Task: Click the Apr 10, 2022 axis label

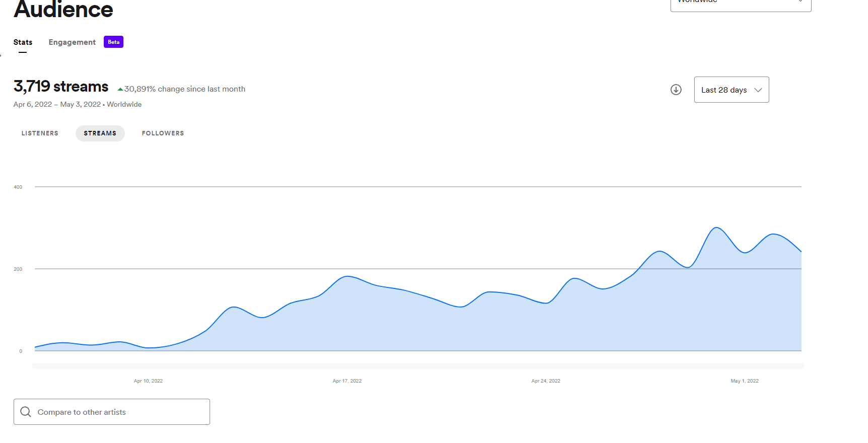Action: click(x=148, y=381)
